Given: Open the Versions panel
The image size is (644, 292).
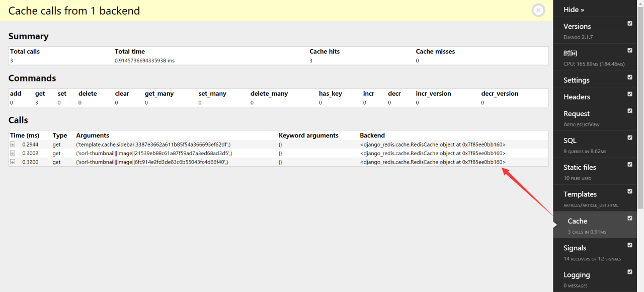Looking at the screenshot, I should (577, 26).
